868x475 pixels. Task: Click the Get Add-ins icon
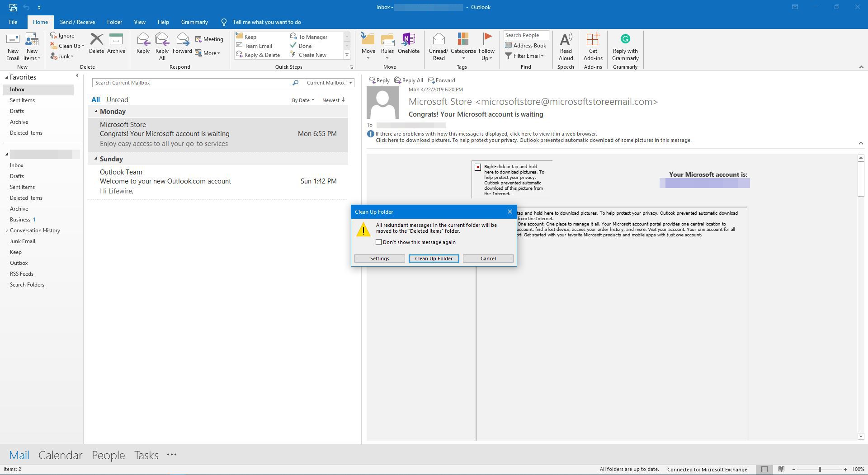point(593,39)
